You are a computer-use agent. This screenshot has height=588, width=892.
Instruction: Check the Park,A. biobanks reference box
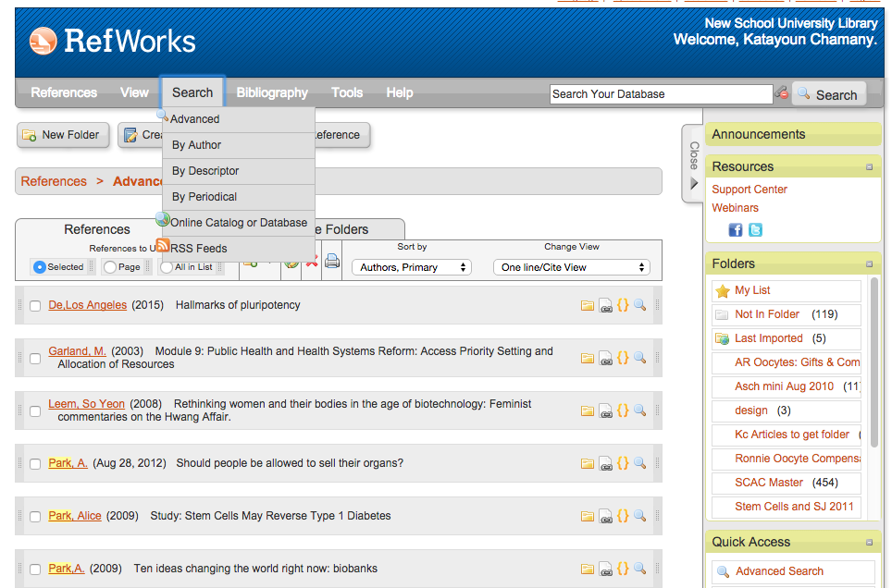35,570
